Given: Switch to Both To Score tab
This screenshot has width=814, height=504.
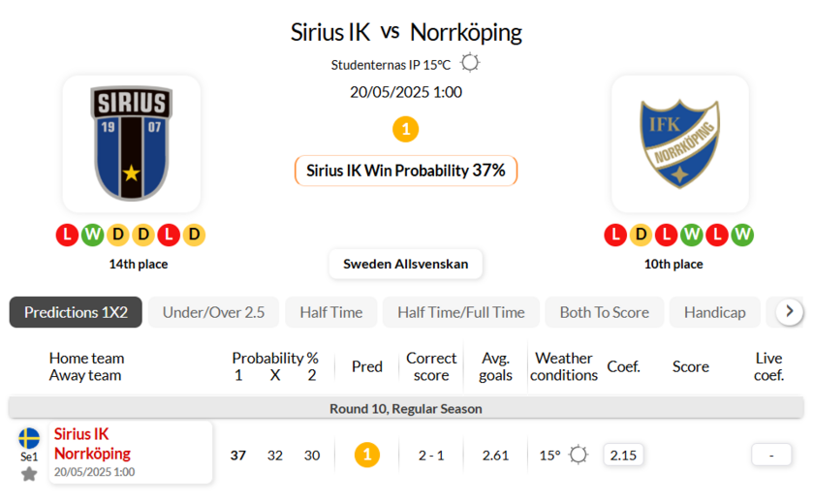Looking at the screenshot, I should tap(604, 312).
